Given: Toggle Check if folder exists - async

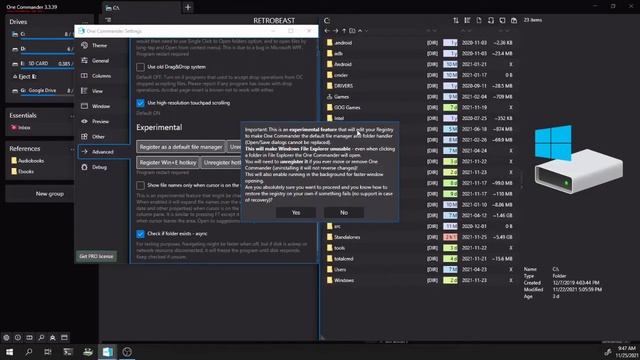Looking at the screenshot, I should click(140, 234).
